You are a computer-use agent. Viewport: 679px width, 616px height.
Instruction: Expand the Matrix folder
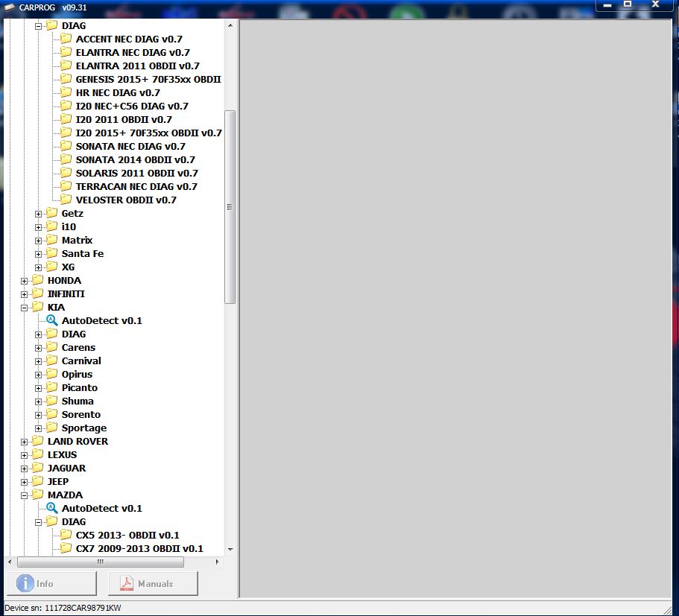39,241
